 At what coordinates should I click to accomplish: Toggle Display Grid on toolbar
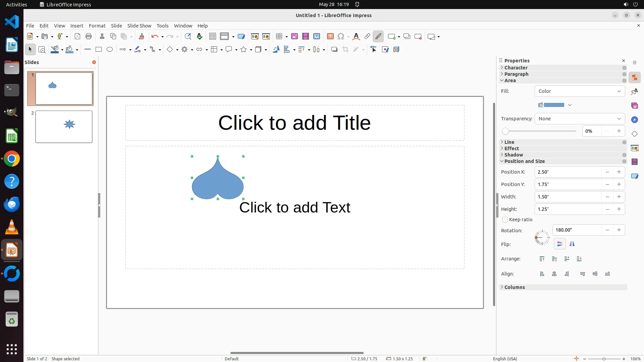coord(212,37)
